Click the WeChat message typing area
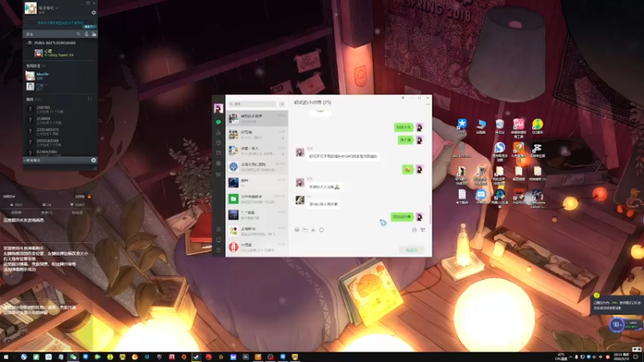644x362 pixels. (x=359, y=240)
